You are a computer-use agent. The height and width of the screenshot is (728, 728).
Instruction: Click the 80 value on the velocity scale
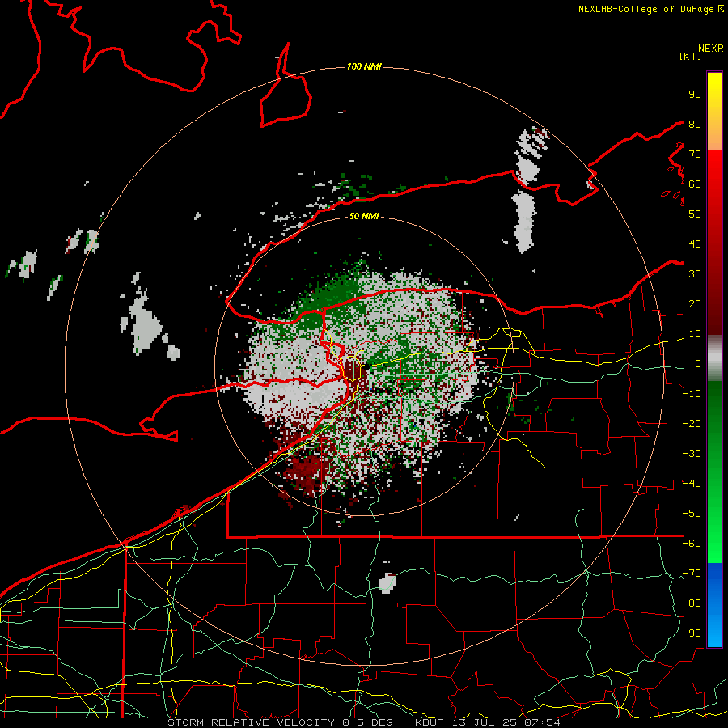[x=695, y=125]
